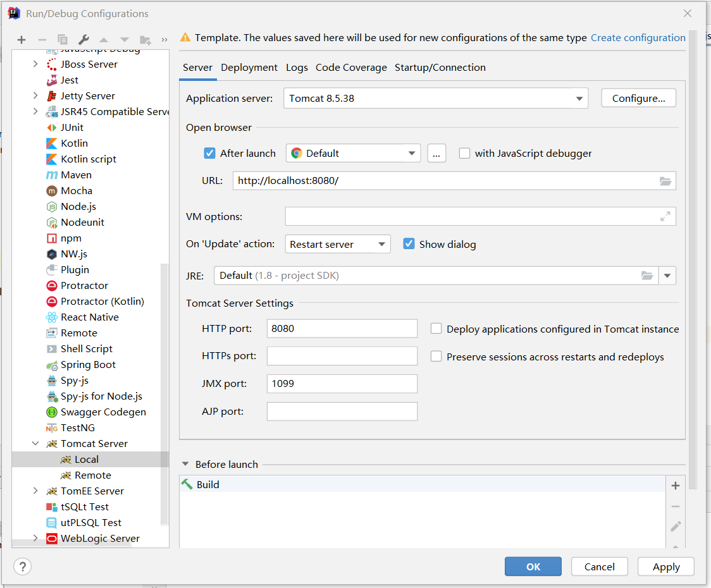Add before launch task plus icon
This screenshot has height=588, width=711.
[x=675, y=486]
